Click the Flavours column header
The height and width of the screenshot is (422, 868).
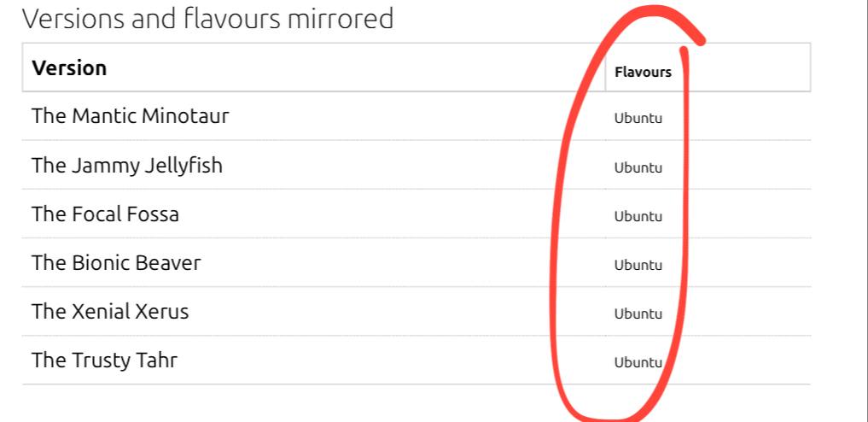[643, 72]
